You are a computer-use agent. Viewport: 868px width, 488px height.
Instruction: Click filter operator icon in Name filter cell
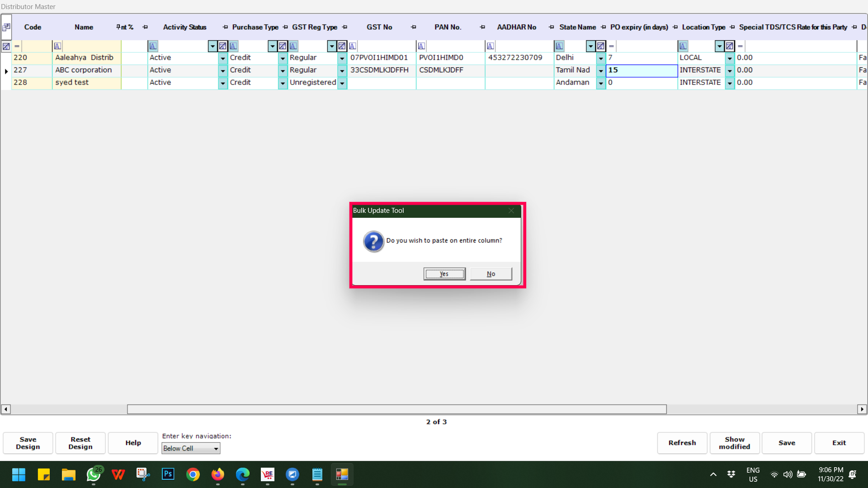tap(57, 46)
